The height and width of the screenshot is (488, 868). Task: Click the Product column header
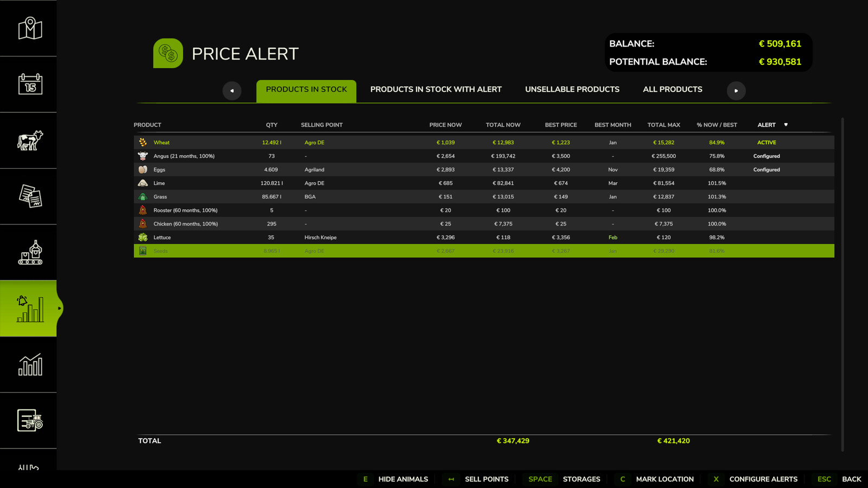[x=148, y=125]
